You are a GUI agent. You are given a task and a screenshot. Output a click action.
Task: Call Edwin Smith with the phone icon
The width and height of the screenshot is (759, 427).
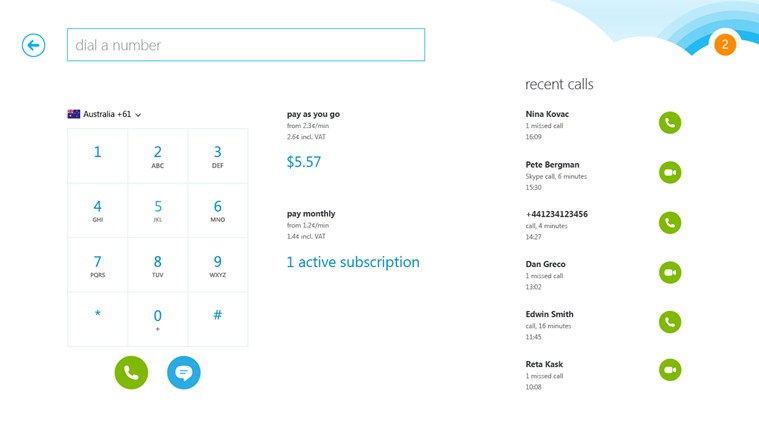click(670, 322)
